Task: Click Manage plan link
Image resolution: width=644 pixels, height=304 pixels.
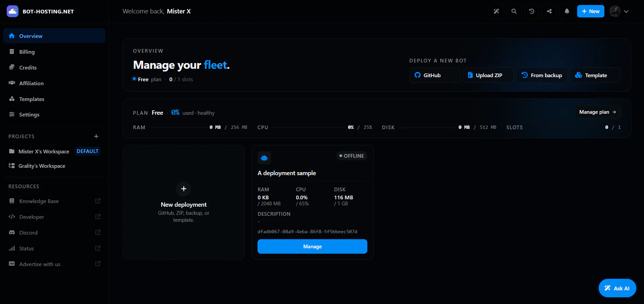Action: (598, 112)
